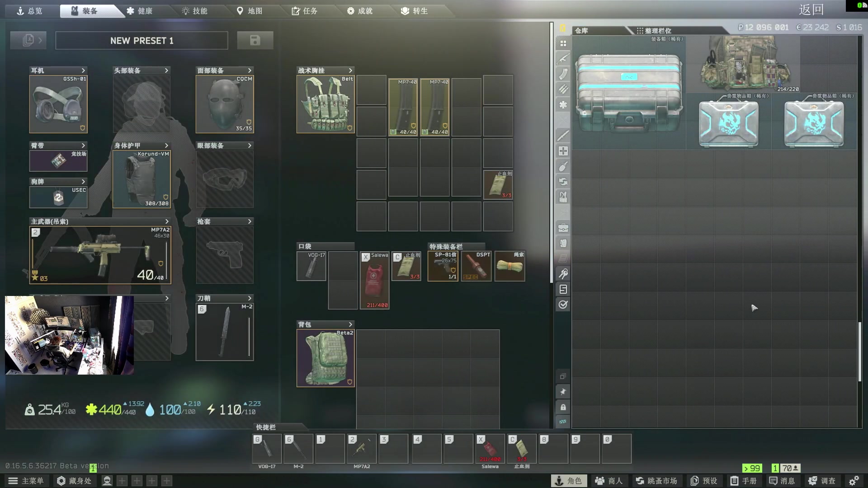868x488 pixels.
Task: Click the pin icon in stash sidebar
Action: coord(563,392)
